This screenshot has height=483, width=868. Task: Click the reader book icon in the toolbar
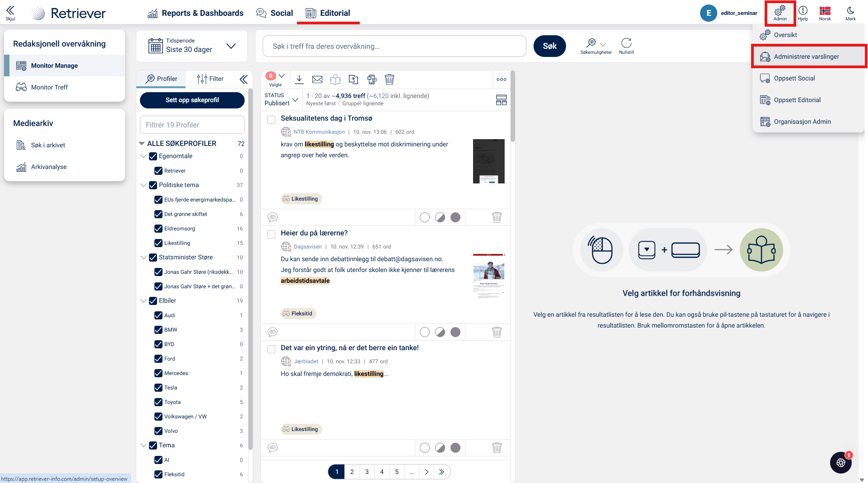pos(335,80)
